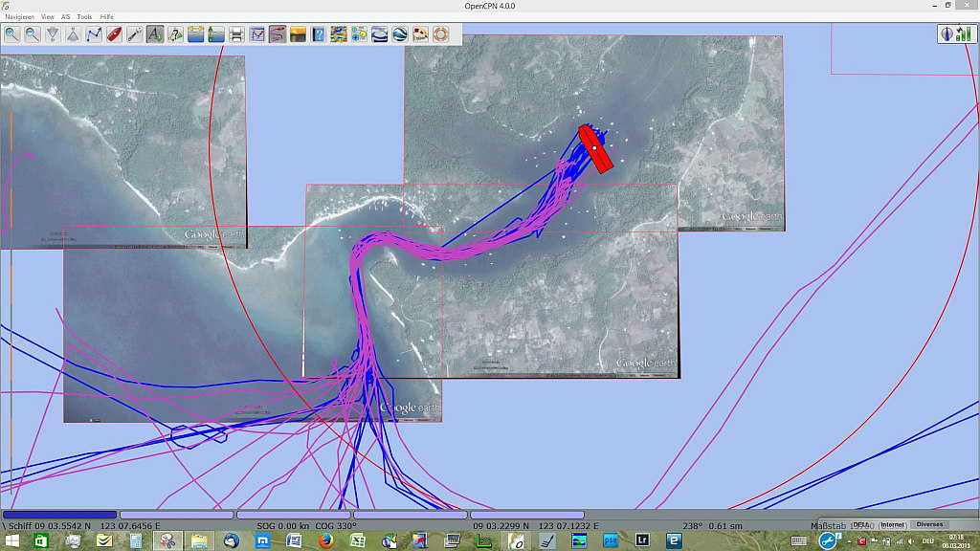Launch Firefox from the taskbar
Image resolution: width=980 pixels, height=551 pixels.
click(x=325, y=541)
